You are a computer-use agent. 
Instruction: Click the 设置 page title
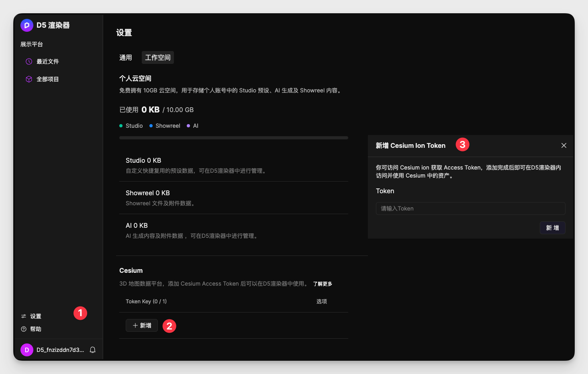[x=124, y=33]
